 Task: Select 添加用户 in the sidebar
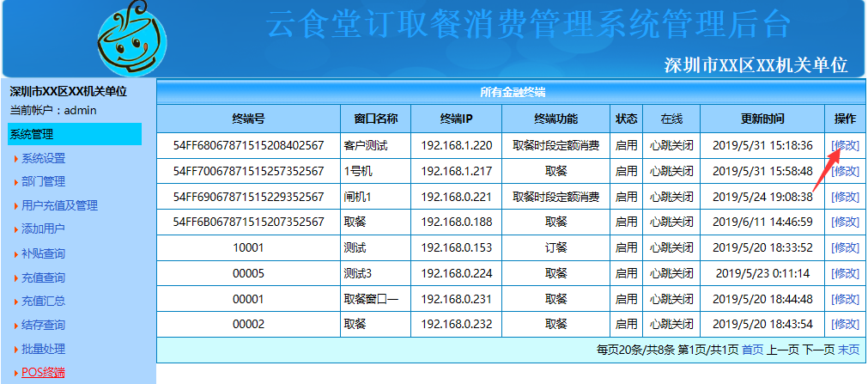(43, 229)
